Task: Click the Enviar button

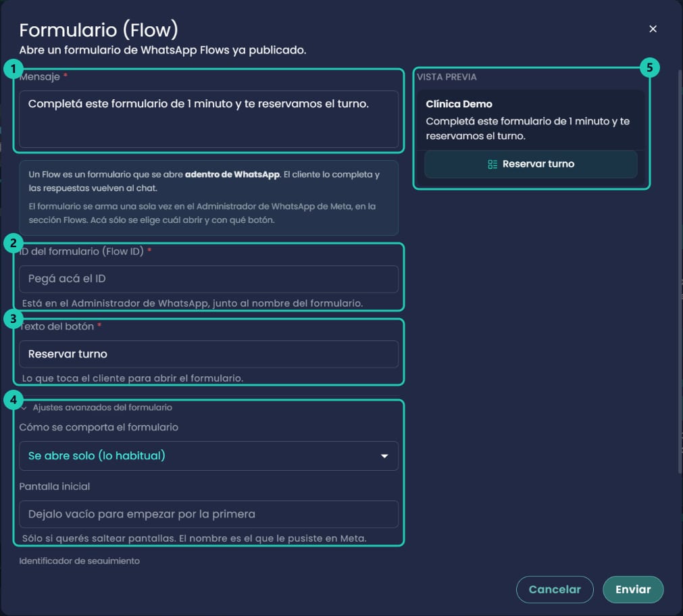Action: tap(633, 590)
